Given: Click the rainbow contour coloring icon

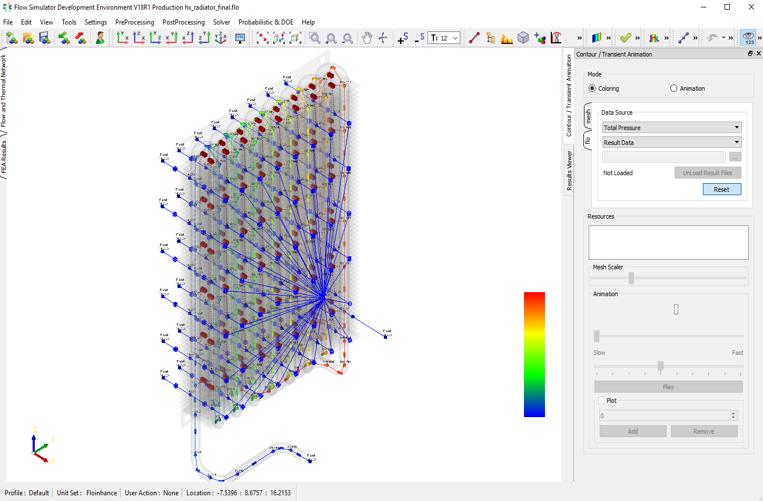Looking at the screenshot, I should click(x=597, y=38).
